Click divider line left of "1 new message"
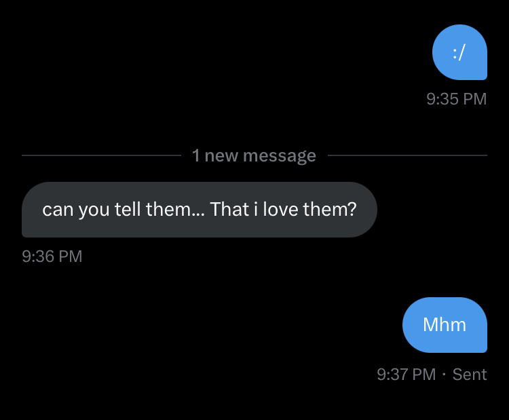The image size is (509, 420). coord(102,156)
